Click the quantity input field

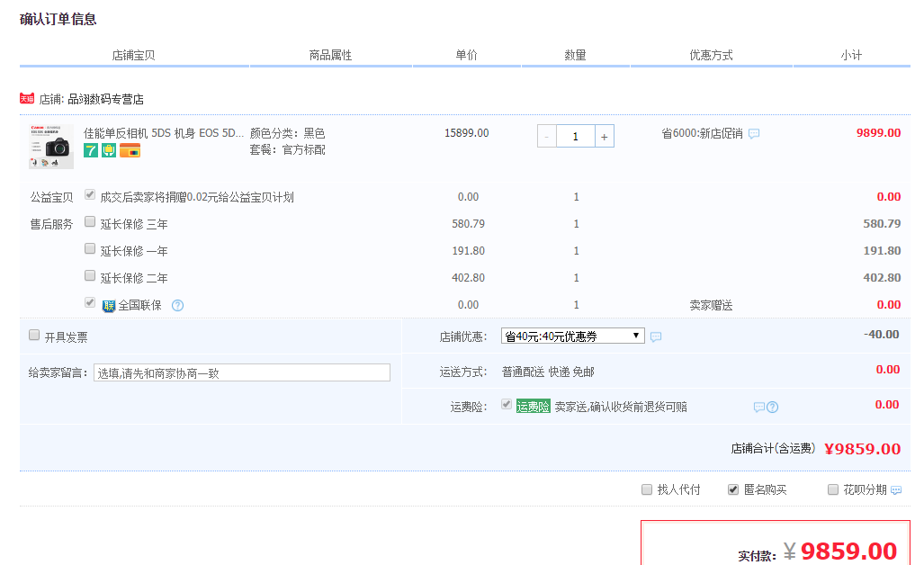tap(575, 136)
